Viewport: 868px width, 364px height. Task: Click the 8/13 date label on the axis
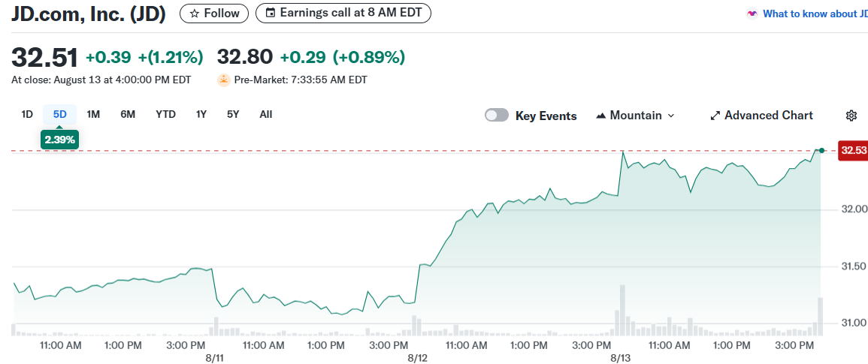click(620, 358)
